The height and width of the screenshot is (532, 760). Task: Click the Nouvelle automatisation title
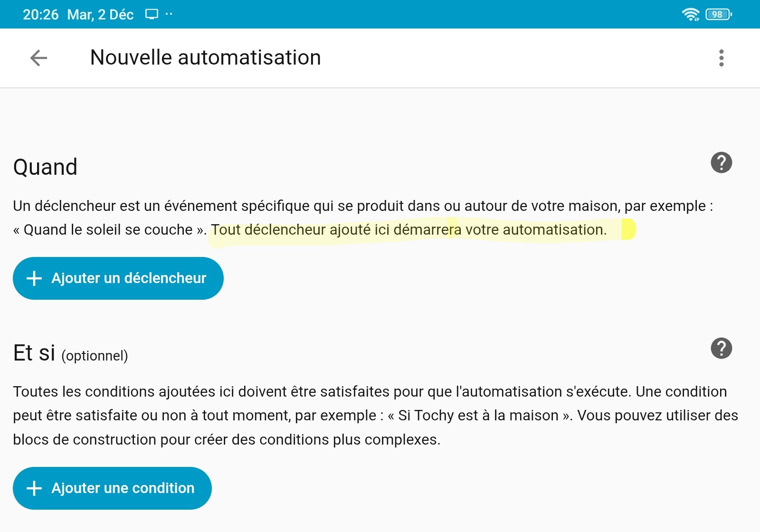(x=205, y=57)
